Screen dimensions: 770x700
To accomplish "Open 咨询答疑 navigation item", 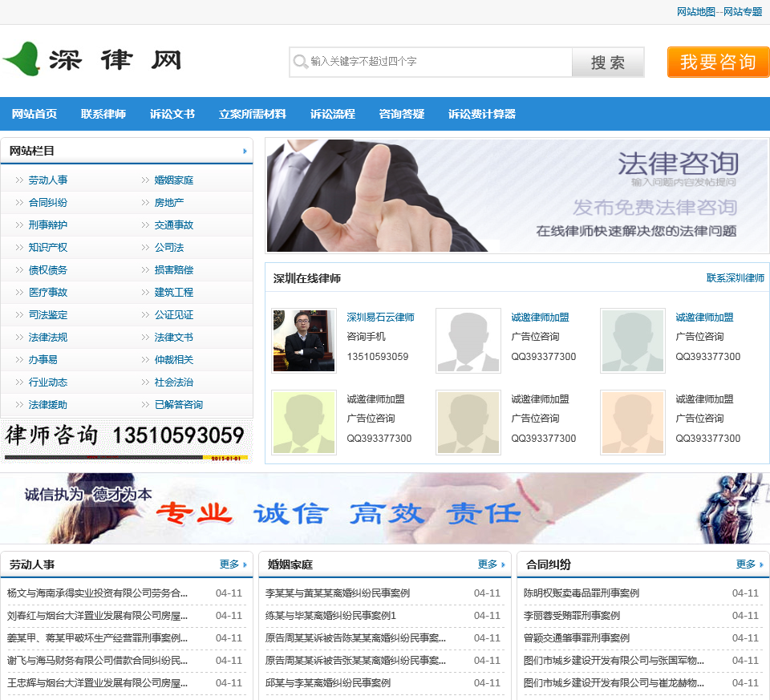I will pyautogui.click(x=402, y=114).
